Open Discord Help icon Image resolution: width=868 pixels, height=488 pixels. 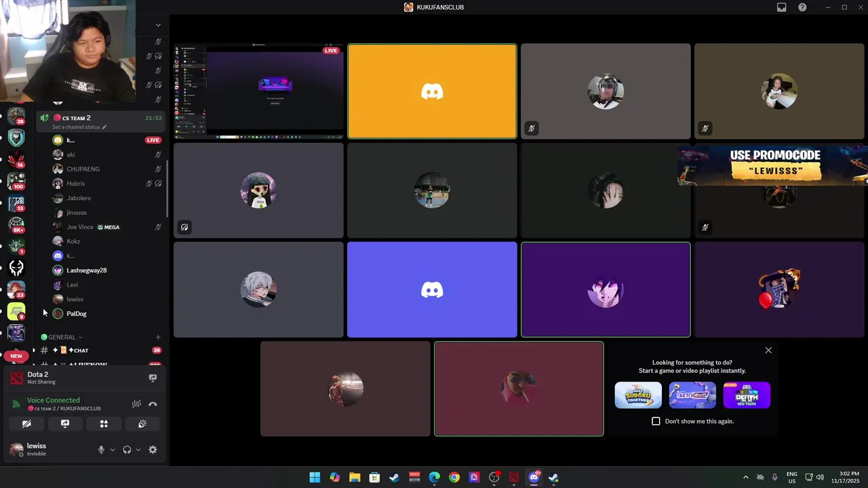pos(803,7)
